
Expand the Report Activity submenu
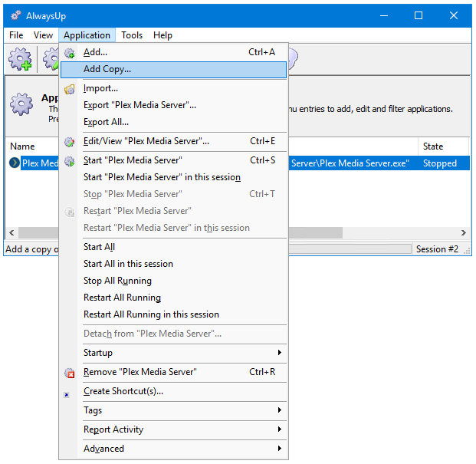click(174, 429)
